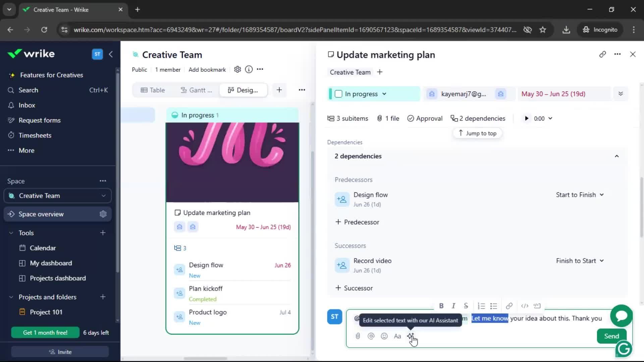Insert inline code formatting
644x362 pixels.
point(525,306)
